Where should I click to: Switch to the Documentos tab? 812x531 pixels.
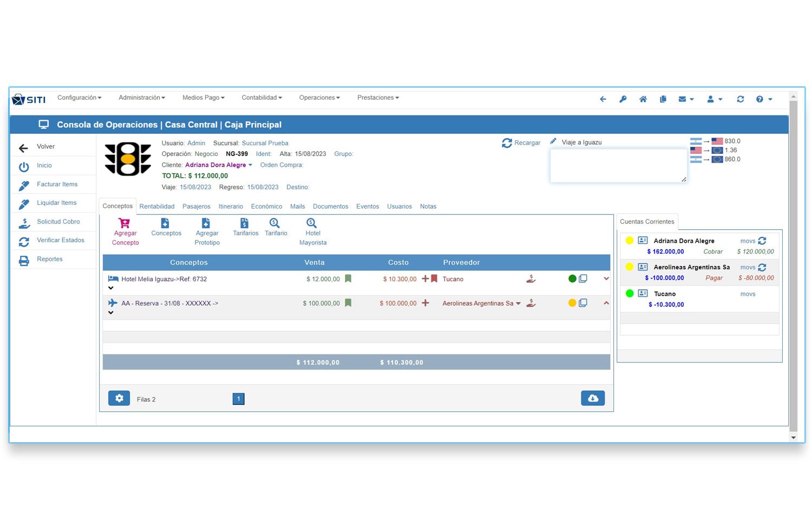[330, 206]
